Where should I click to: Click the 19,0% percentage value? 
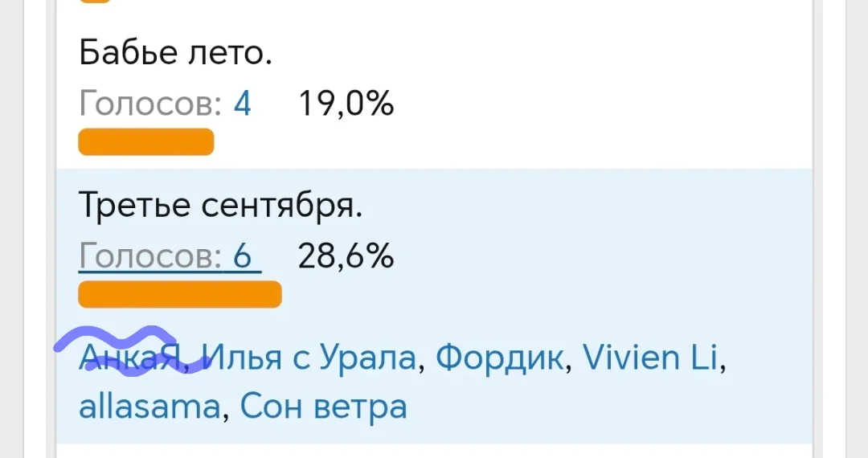pos(346,104)
